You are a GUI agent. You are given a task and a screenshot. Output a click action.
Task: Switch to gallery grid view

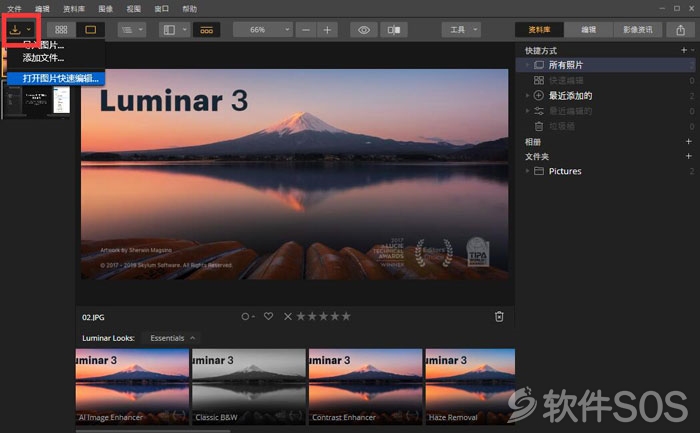pos(61,30)
